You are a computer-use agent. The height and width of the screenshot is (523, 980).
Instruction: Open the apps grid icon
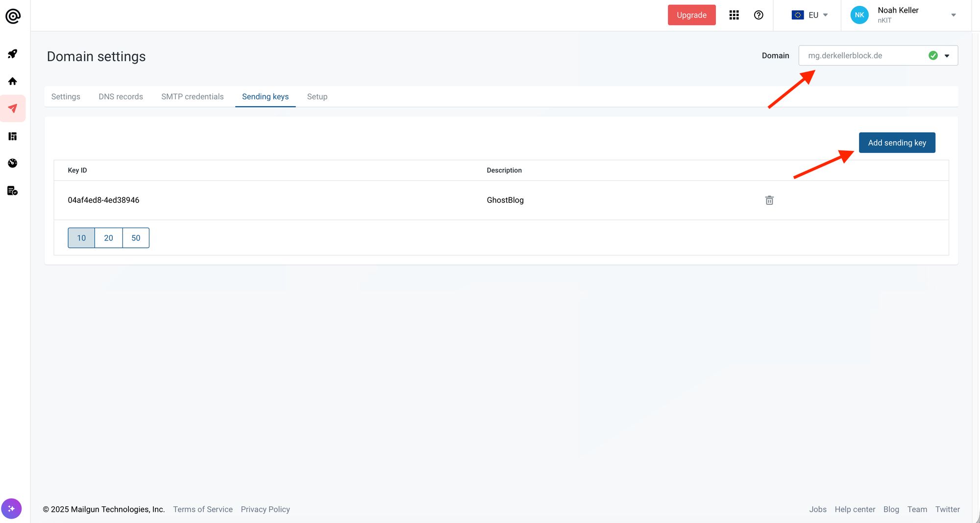click(734, 15)
